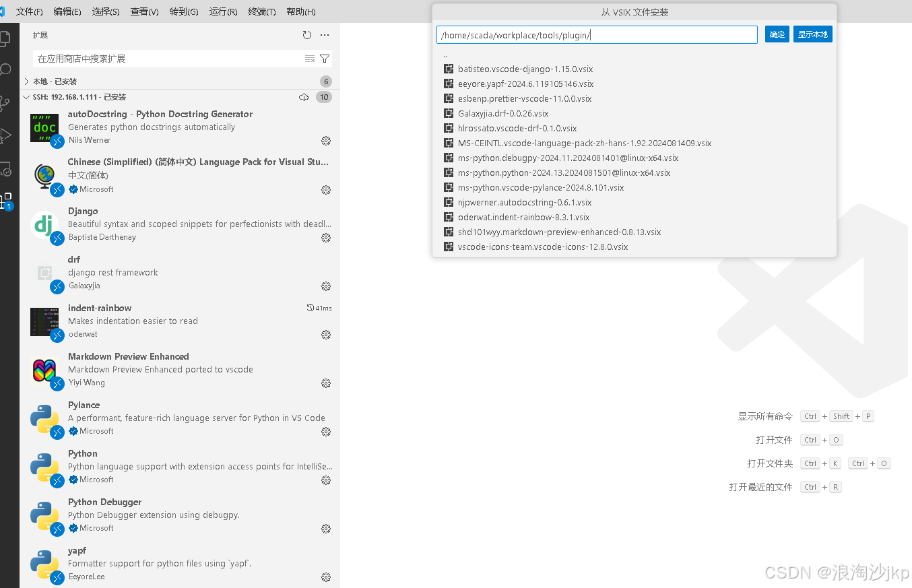Image resolution: width=912 pixels, height=588 pixels.
Task: Click the VS Code logo icon
Action: click(2, 11)
